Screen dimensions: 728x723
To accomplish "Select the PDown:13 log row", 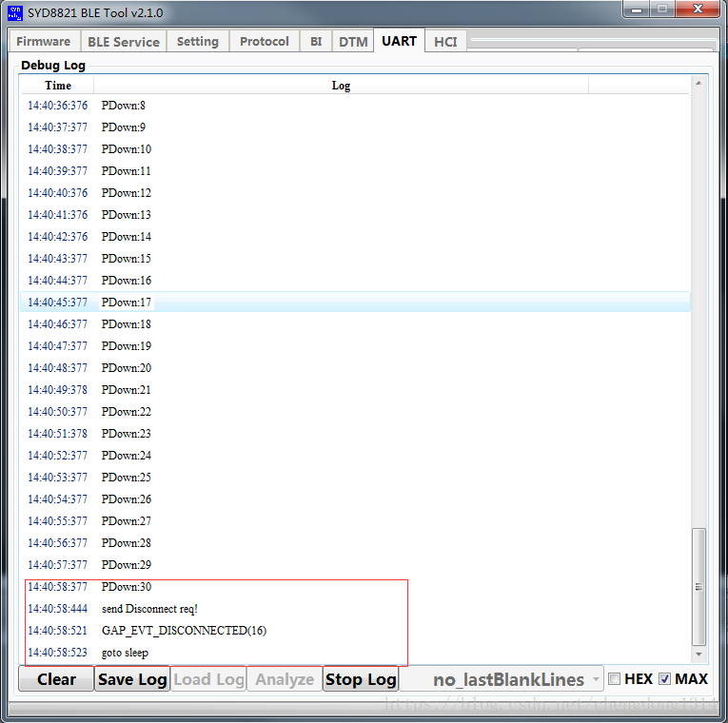I will click(355, 214).
